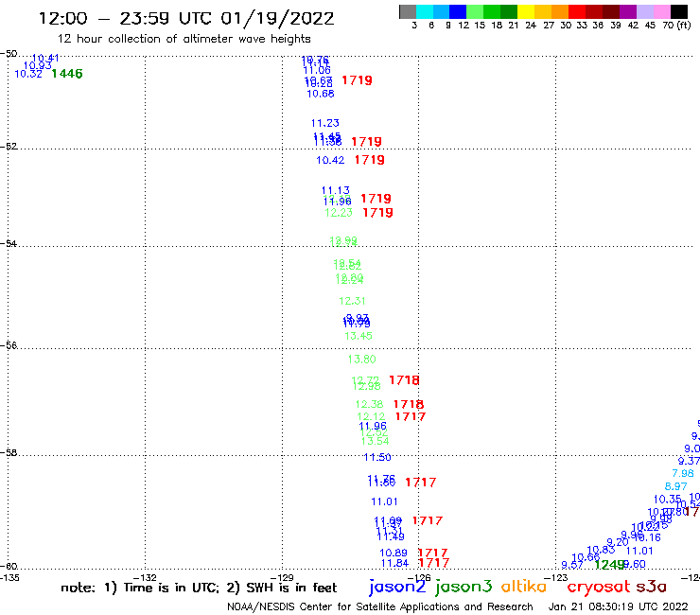
Task: Select the 13.80 wave height value
Action: 362,360
